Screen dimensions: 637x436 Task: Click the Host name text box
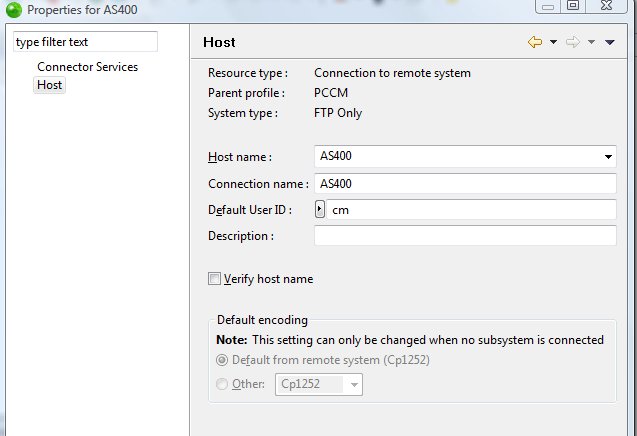point(457,156)
